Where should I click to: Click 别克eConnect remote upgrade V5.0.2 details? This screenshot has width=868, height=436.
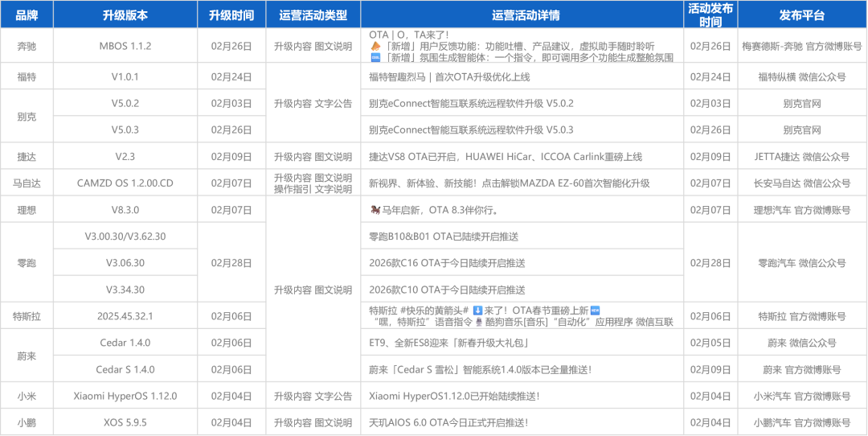(x=522, y=103)
